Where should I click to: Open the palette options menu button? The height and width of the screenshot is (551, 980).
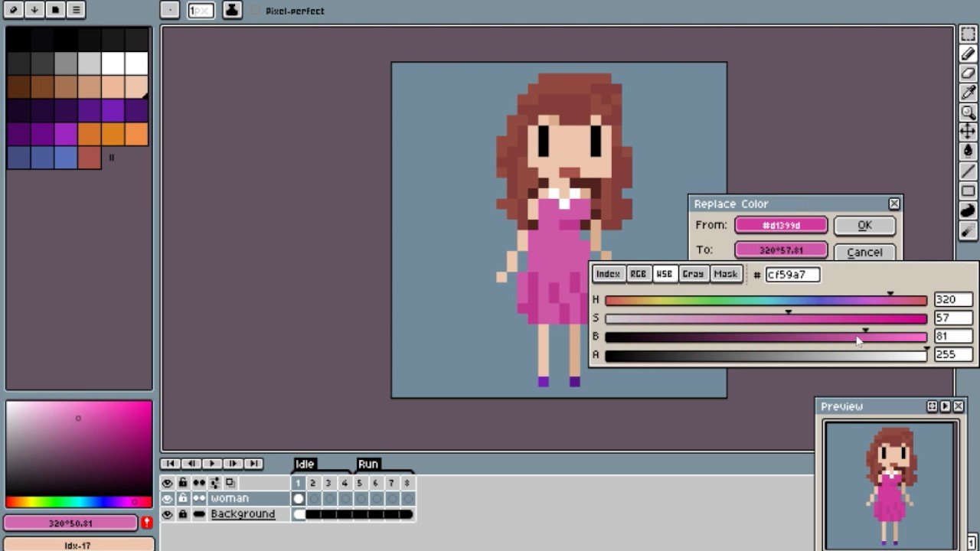coord(76,10)
